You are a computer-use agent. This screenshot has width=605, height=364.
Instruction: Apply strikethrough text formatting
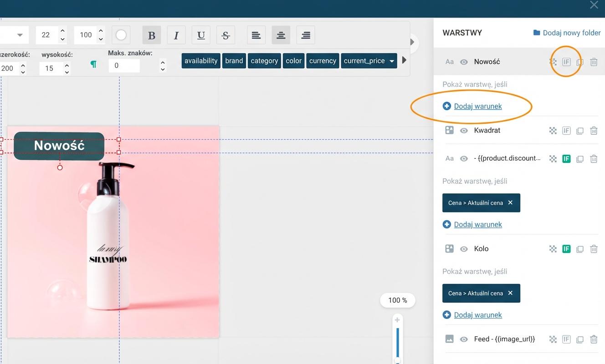[x=226, y=35]
